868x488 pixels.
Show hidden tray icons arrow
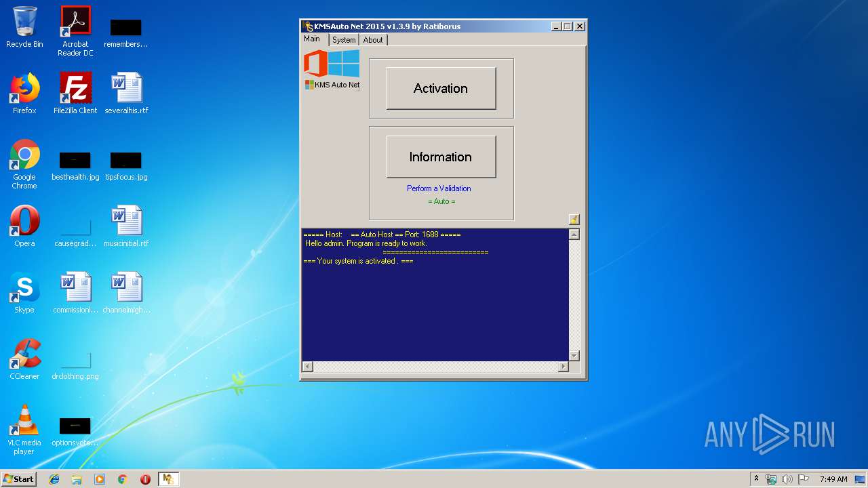click(757, 479)
